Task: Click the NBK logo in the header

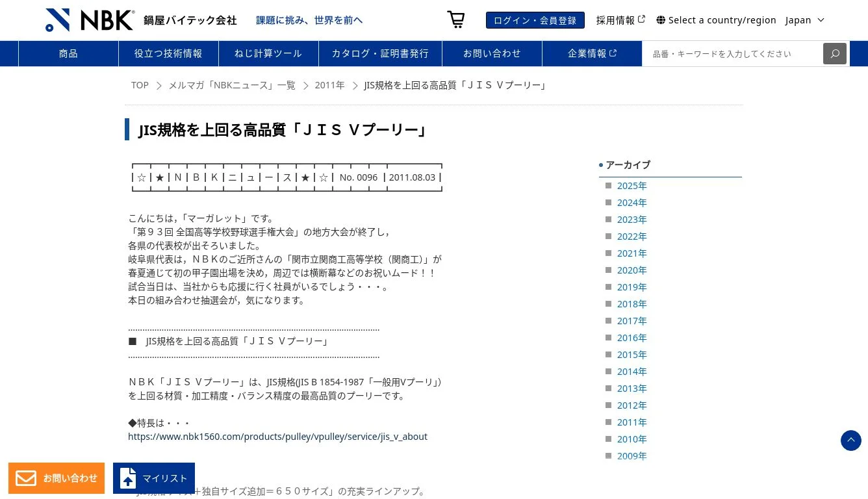Action: coord(90,20)
